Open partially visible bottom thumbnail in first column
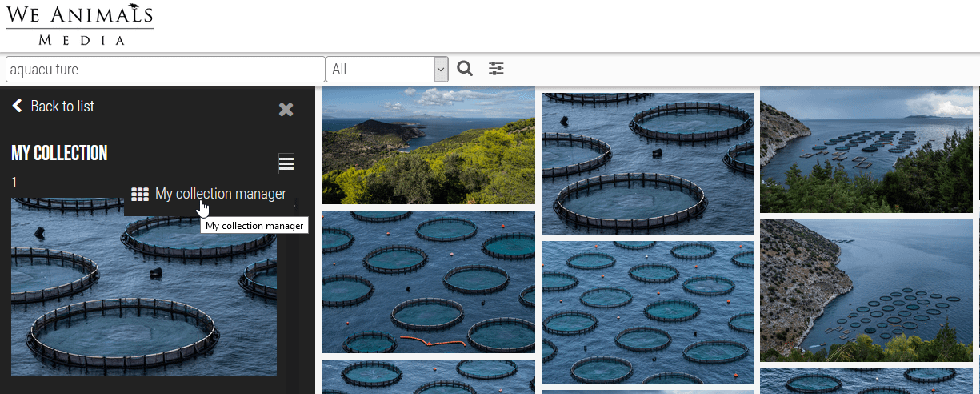980x394 pixels. click(x=428, y=377)
